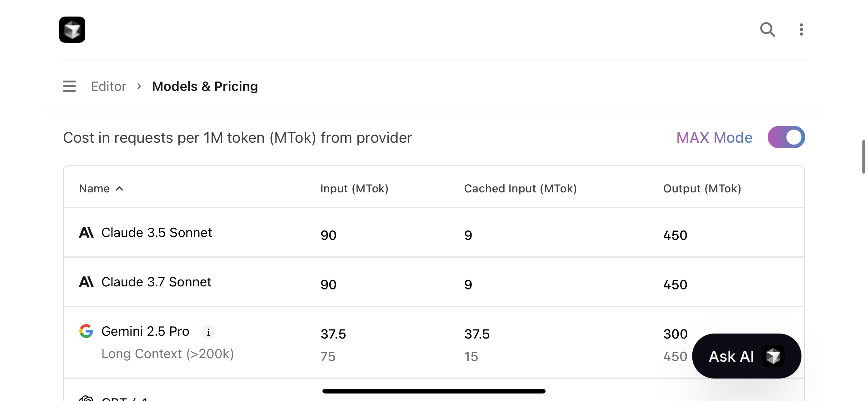Open the three-dot more options menu

click(x=801, y=30)
